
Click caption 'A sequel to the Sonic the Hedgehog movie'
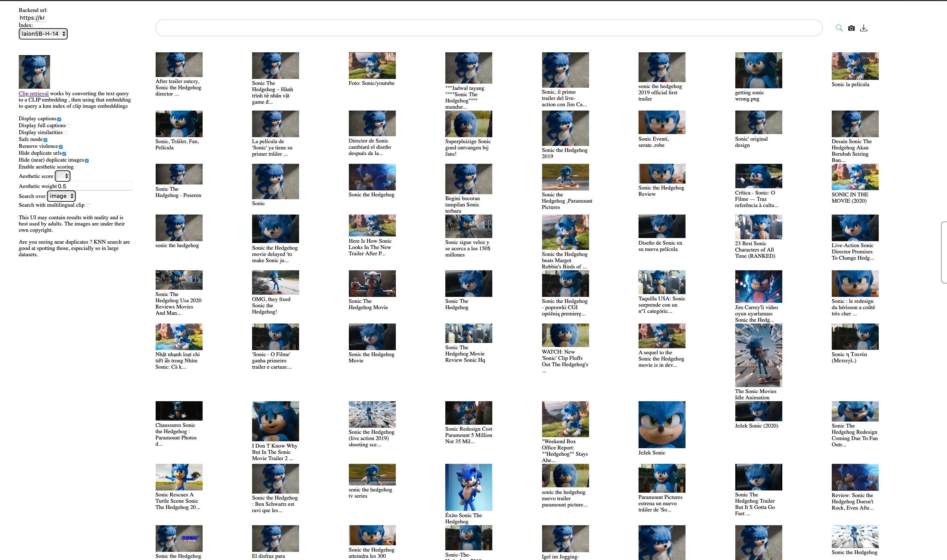point(661,359)
